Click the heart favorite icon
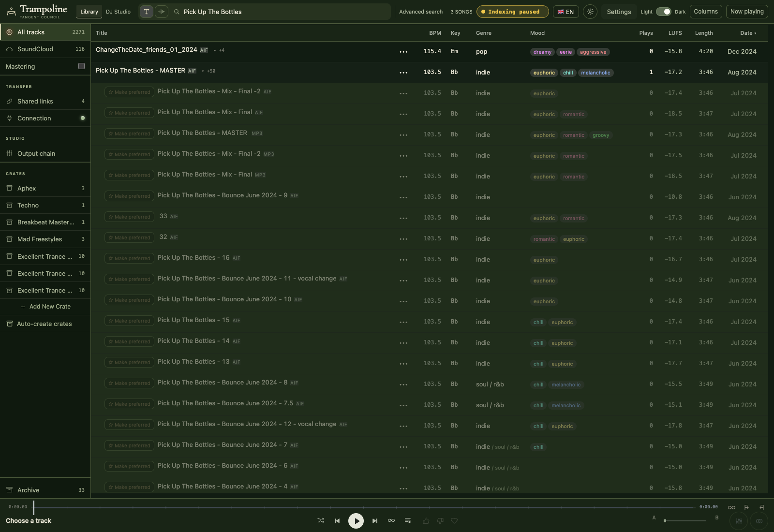This screenshot has height=532, width=774. point(454,521)
